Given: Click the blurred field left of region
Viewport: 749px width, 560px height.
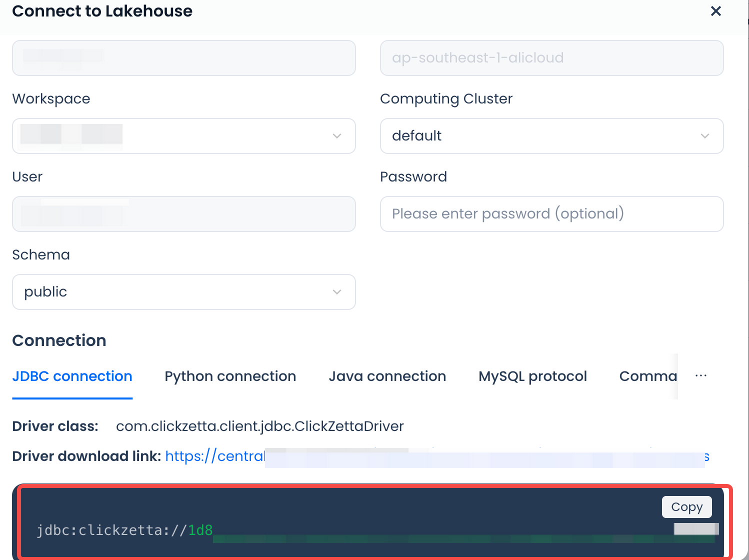Looking at the screenshot, I should tap(183, 58).
